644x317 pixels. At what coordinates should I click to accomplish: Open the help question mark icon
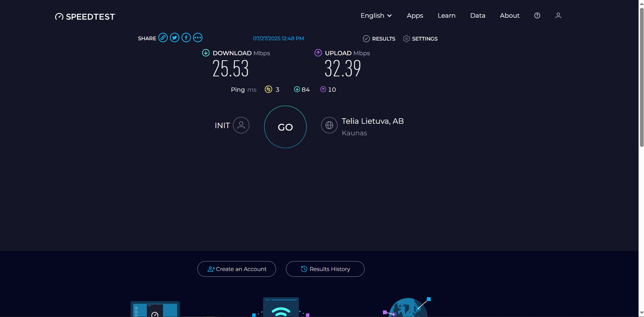(537, 15)
